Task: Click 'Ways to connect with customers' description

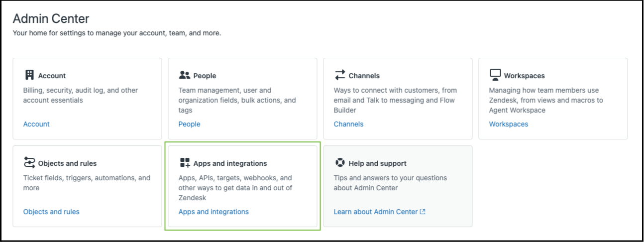Action: (x=395, y=100)
